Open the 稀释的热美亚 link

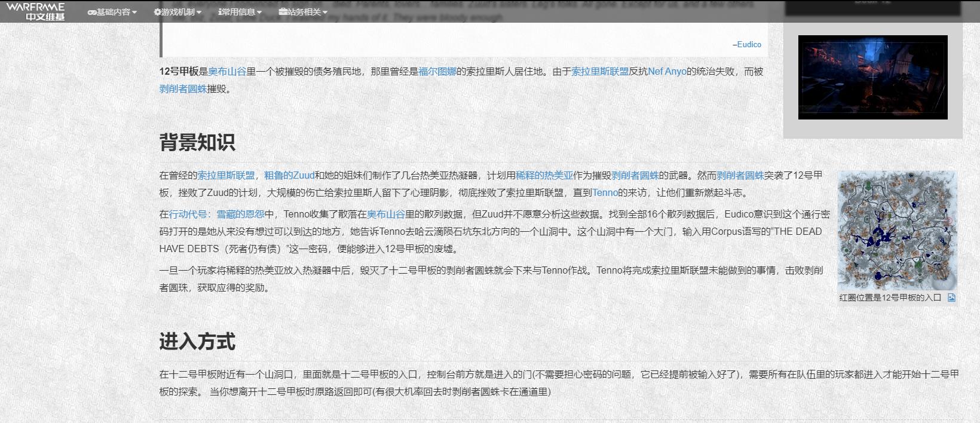click(x=544, y=175)
